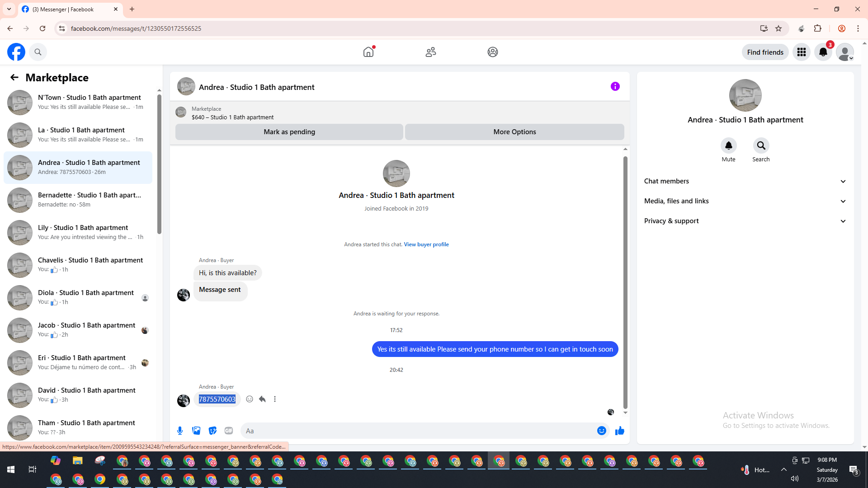
Task: Click the listing thumbnail in the right panel
Action: click(745, 95)
